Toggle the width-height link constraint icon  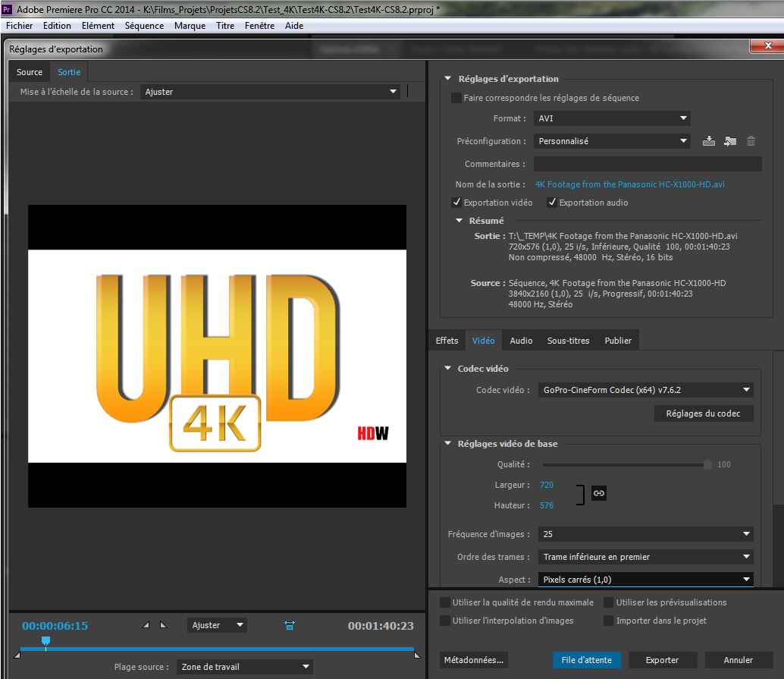598,493
